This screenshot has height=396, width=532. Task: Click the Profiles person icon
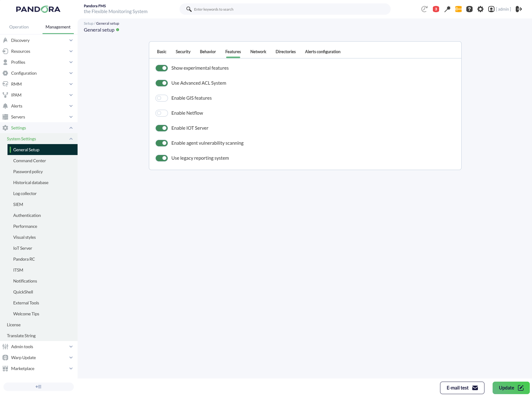(x=5, y=62)
